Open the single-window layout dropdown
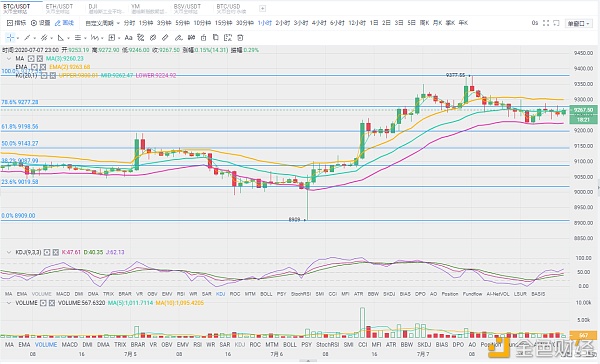 tap(578, 23)
